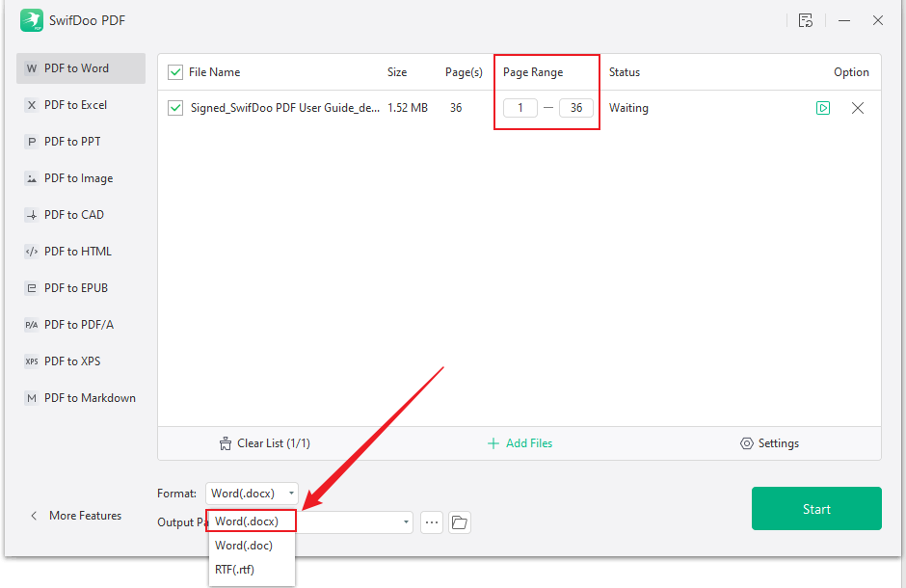
Task: Click the X icon for PDF to Excel
Action: [x=32, y=105]
